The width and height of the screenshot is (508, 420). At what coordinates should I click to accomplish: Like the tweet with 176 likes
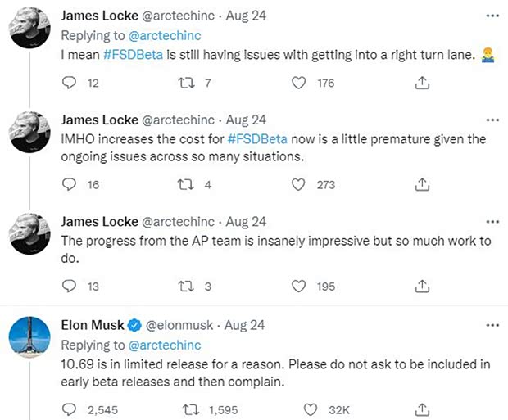point(300,82)
